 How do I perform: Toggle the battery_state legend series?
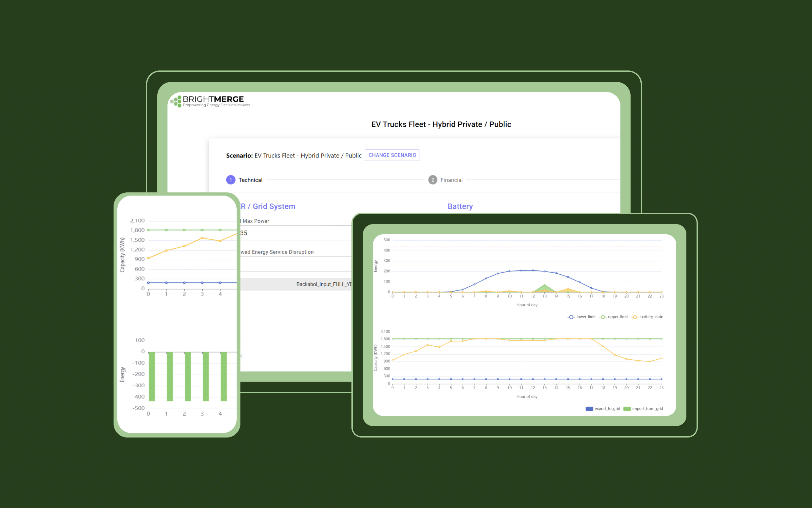click(x=647, y=317)
